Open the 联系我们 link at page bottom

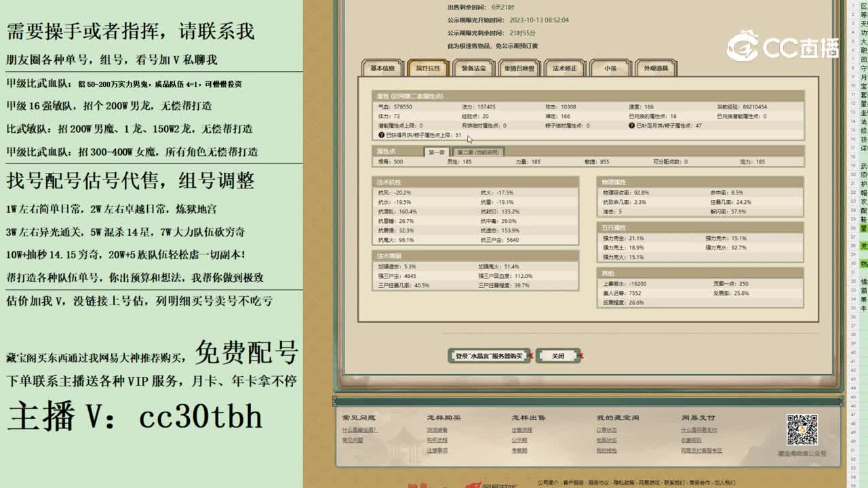coord(674,483)
